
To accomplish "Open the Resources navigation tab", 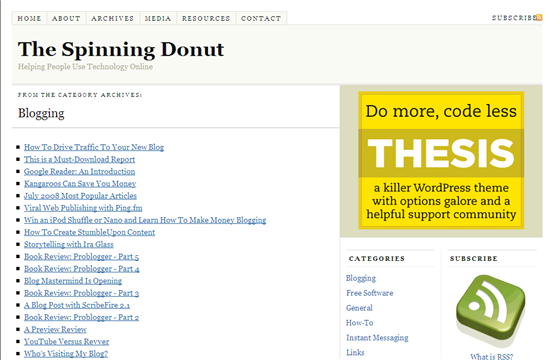I will pos(206,18).
